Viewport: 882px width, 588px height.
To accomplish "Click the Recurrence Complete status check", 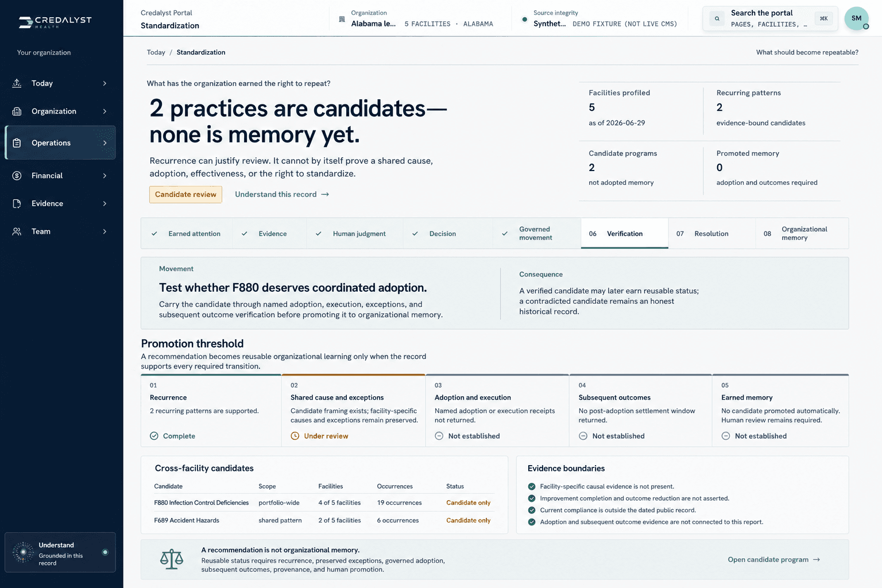I will [x=154, y=436].
